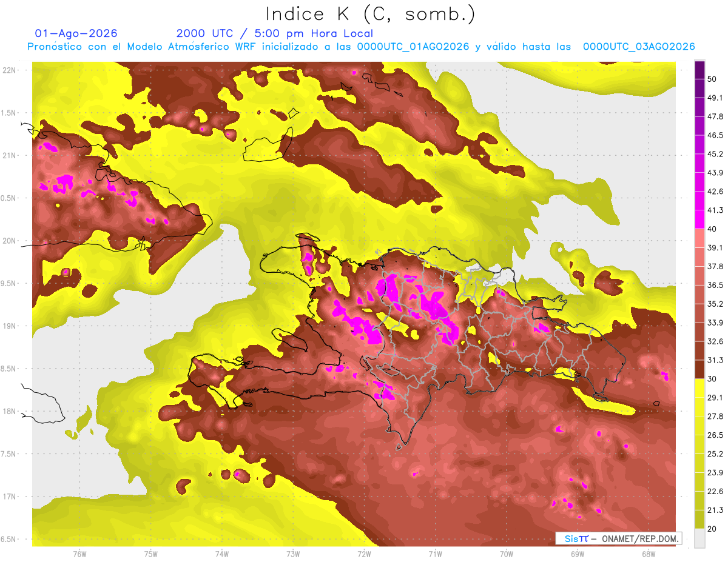Click the bright yellow color band between 29.1 and 30
Viewport: 728px width, 562px height.
[699, 388]
